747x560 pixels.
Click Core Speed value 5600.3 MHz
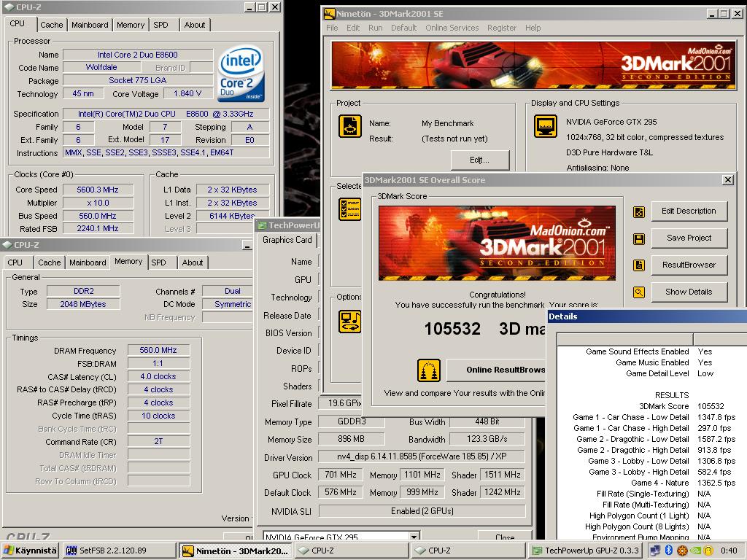pyautogui.click(x=98, y=190)
